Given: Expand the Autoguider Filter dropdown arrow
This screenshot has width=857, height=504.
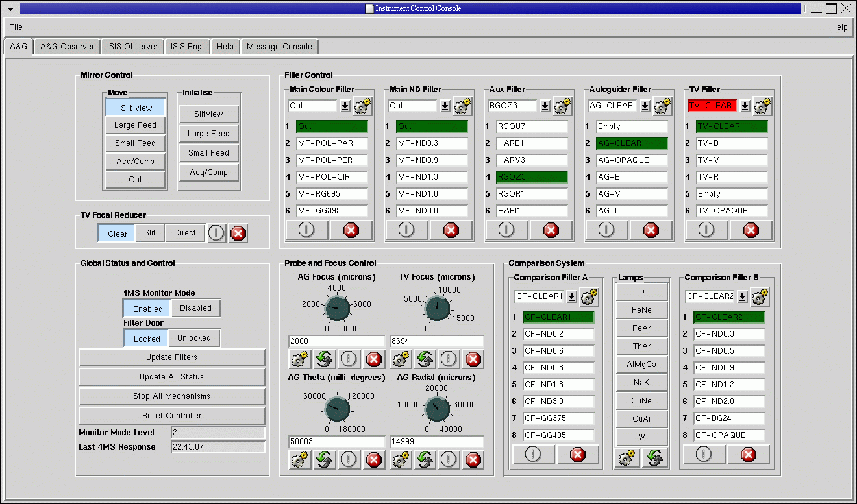Looking at the screenshot, I should [645, 106].
